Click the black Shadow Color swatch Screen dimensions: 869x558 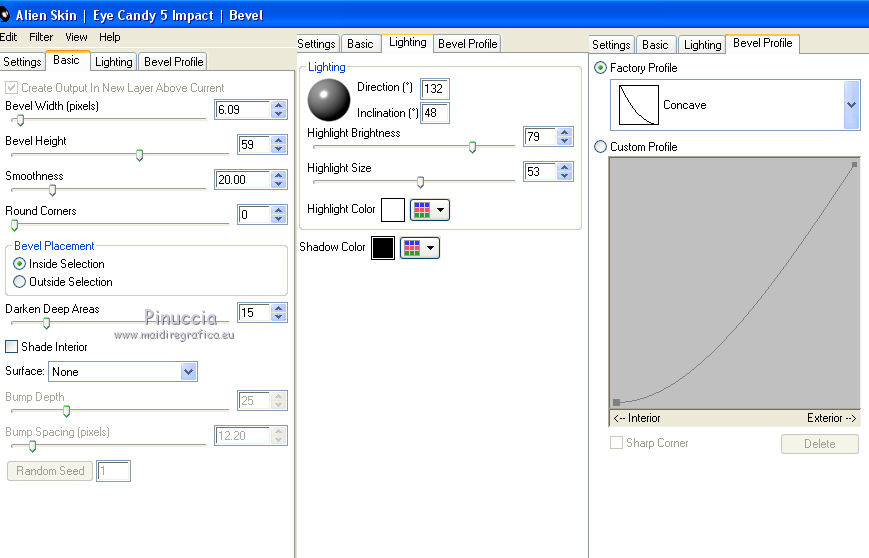383,248
